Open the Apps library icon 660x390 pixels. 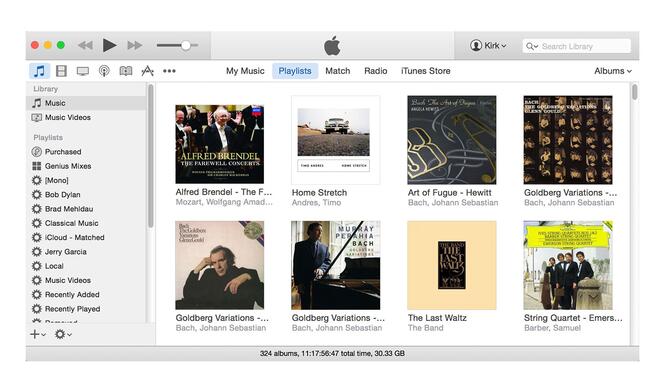point(147,71)
